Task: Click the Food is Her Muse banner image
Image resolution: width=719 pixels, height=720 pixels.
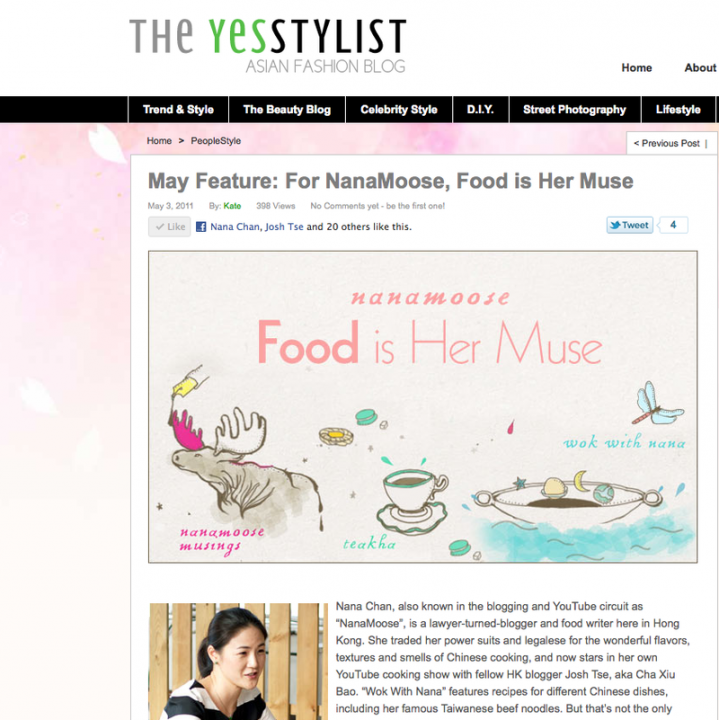Action: [x=422, y=407]
